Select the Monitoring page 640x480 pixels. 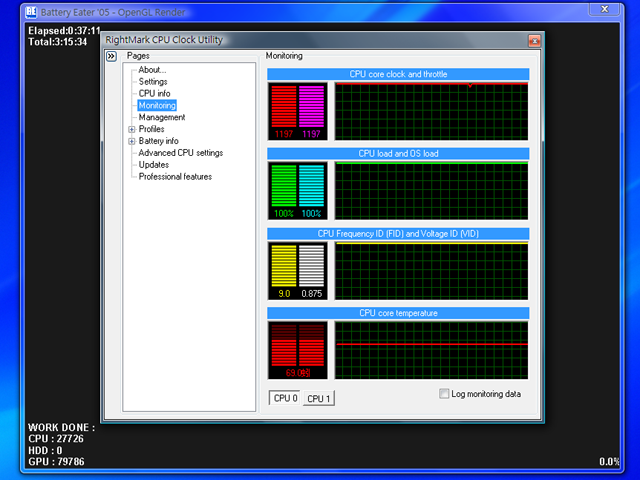157,105
